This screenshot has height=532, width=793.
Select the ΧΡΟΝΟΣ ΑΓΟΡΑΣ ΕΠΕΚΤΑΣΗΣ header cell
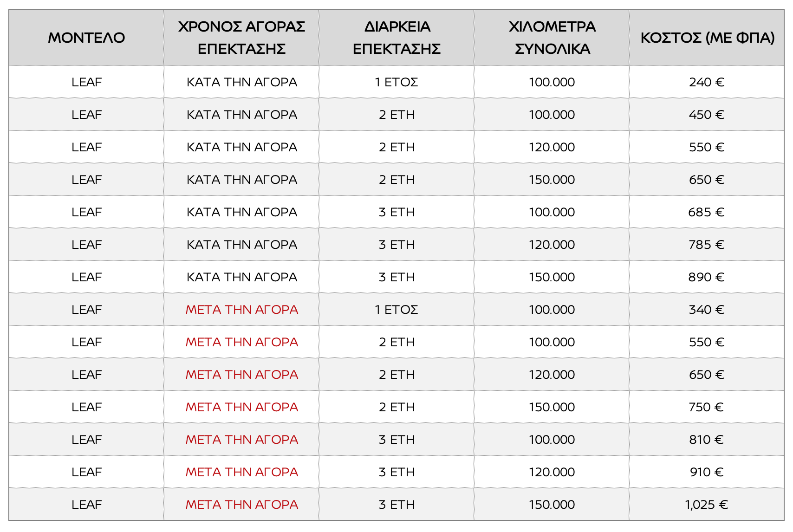(x=241, y=38)
